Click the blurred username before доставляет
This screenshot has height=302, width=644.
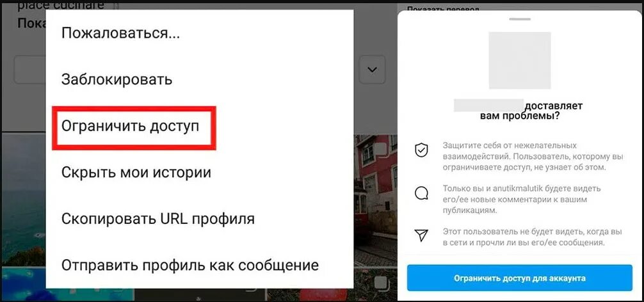pos(488,105)
